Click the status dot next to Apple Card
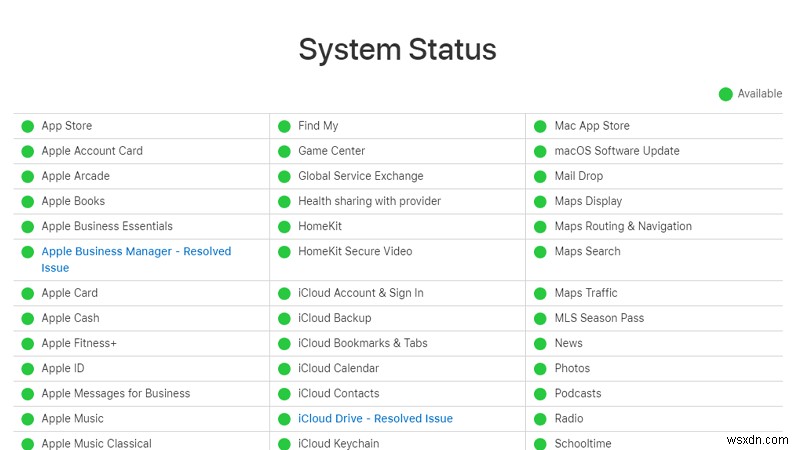This screenshot has height=450, width=800. 28,293
